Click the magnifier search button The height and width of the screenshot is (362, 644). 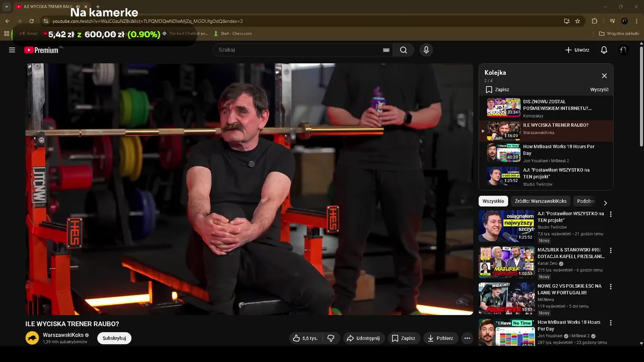coord(404,50)
